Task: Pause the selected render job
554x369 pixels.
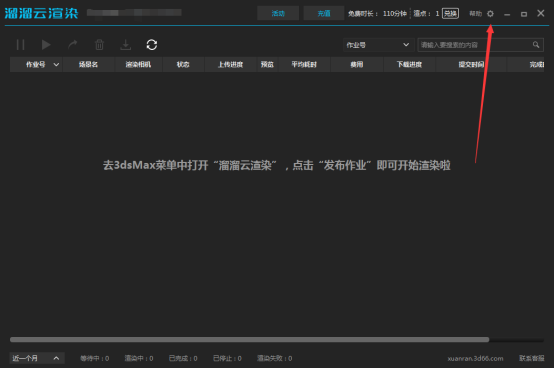Action: [x=20, y=45]
